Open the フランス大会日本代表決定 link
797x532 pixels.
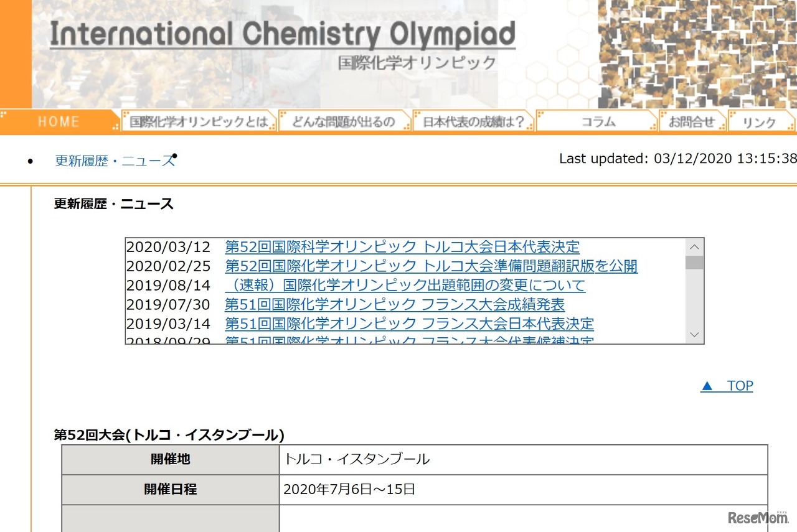(x=408, y=324)
